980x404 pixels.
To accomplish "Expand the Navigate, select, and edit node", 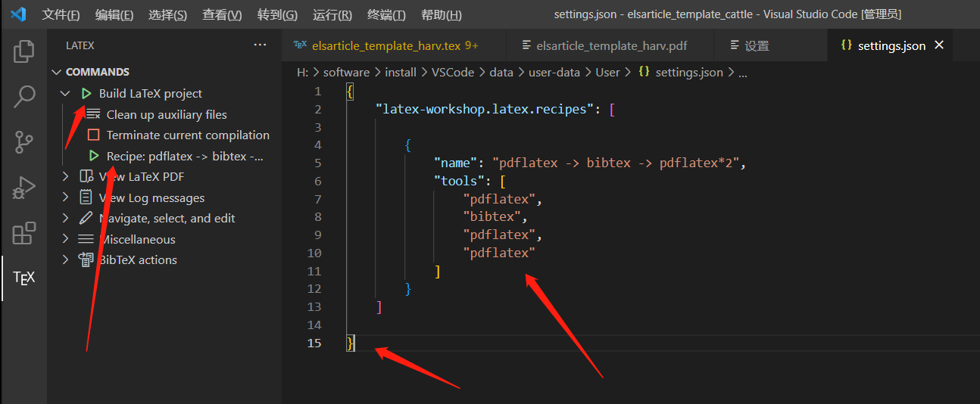I will [x=65, y=219].
